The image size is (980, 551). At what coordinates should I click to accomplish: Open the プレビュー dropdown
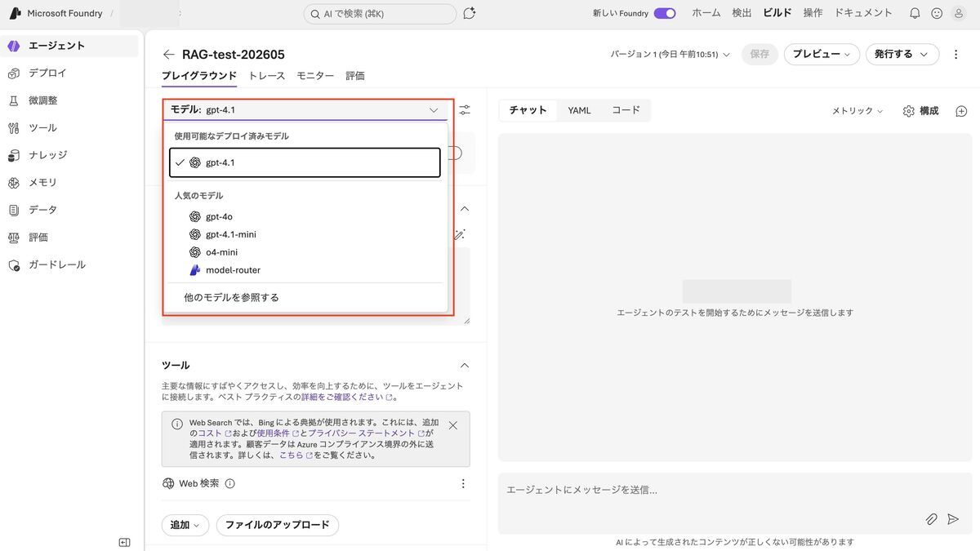822,55
